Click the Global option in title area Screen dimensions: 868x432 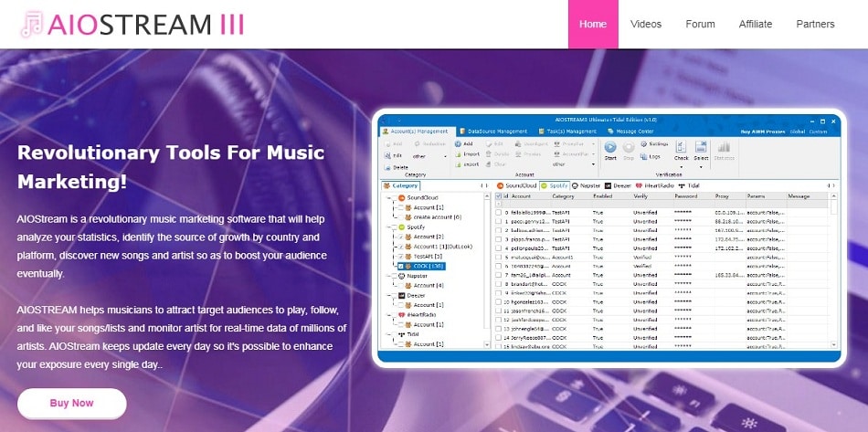click(x=798, y=132)
